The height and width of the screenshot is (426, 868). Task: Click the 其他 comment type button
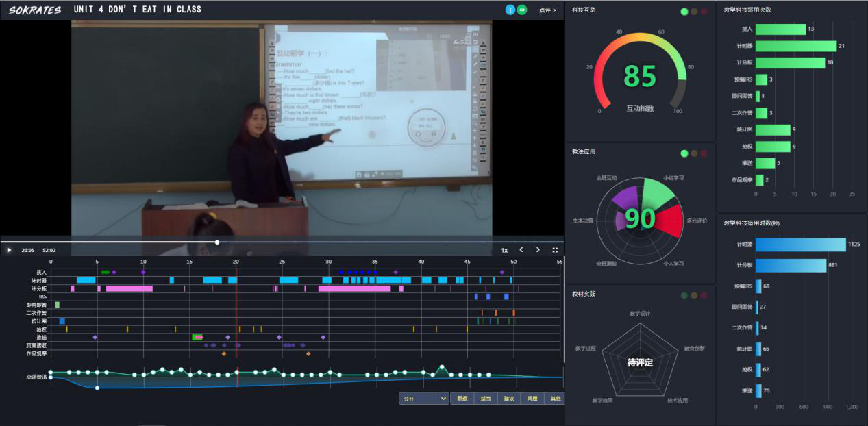(x=554, y=398)
